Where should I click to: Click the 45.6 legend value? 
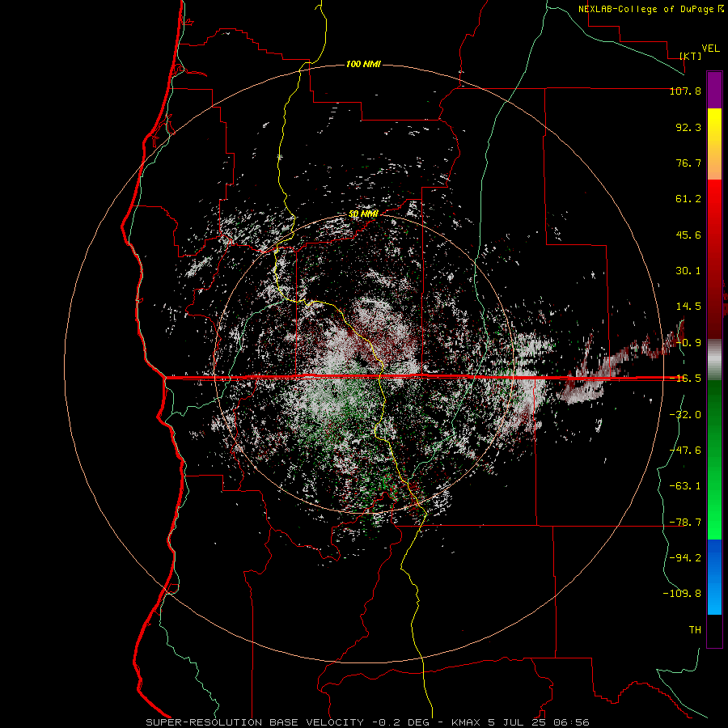(x=688, y=235)
